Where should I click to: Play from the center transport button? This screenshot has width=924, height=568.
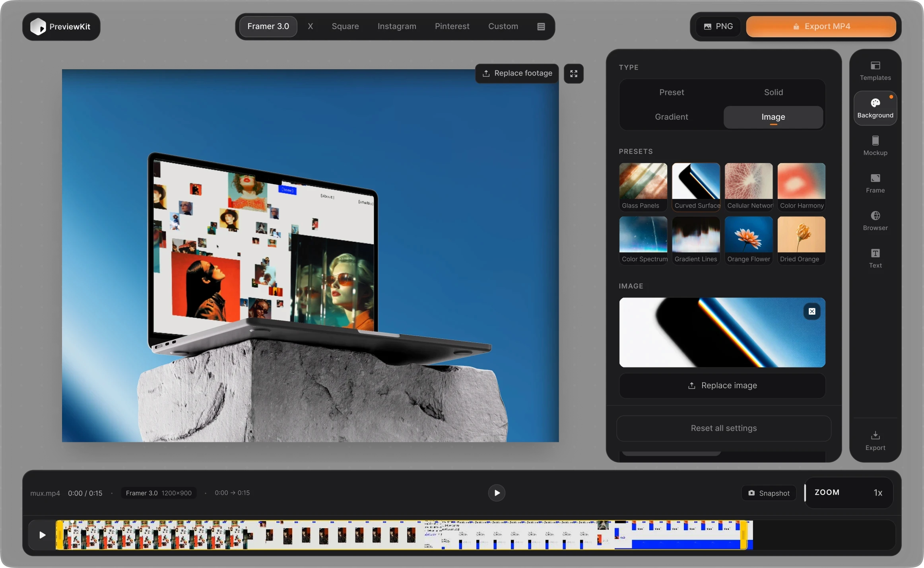click(497, 493)
